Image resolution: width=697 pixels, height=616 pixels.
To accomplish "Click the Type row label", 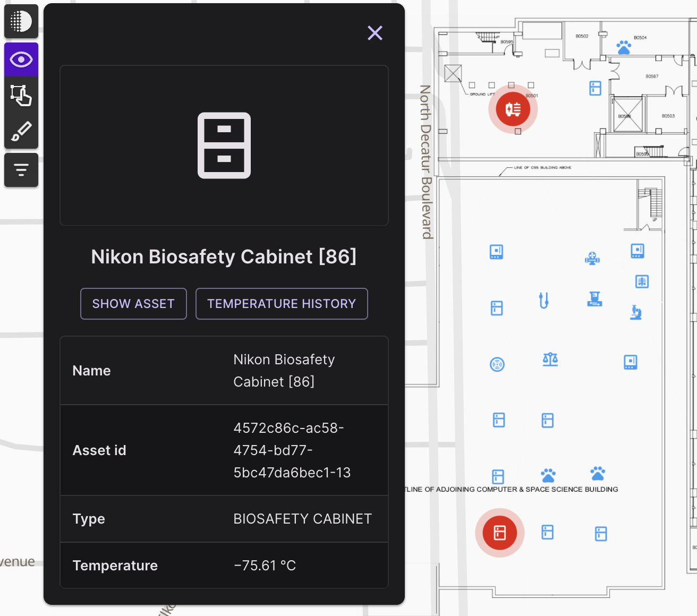I will click(89, 519).
